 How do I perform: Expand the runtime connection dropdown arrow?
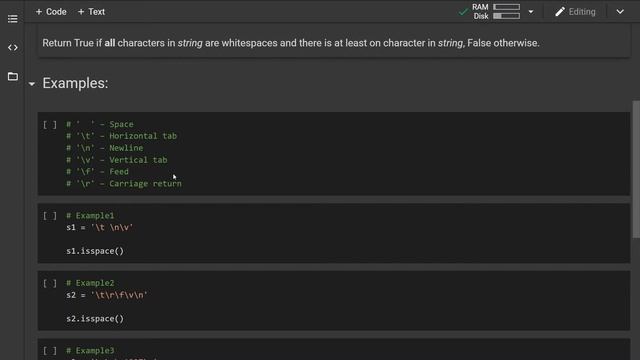point(531,12)
